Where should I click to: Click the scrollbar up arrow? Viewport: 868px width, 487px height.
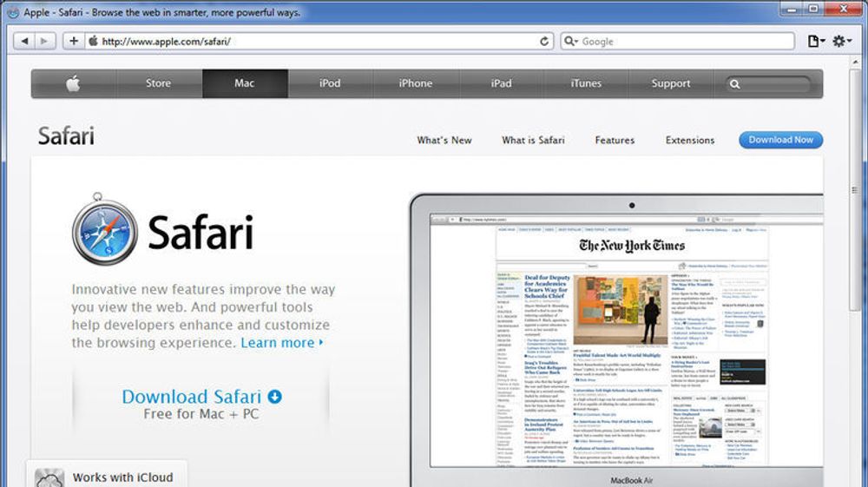coord(856,62)
